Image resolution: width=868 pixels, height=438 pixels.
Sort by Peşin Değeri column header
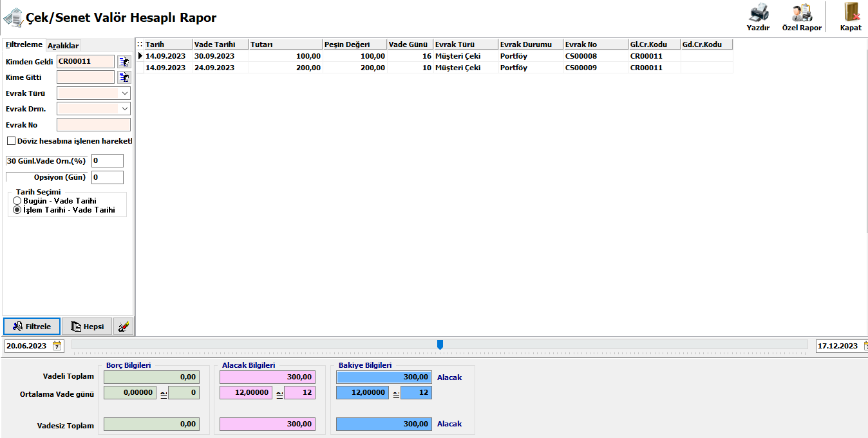[355, 44]
